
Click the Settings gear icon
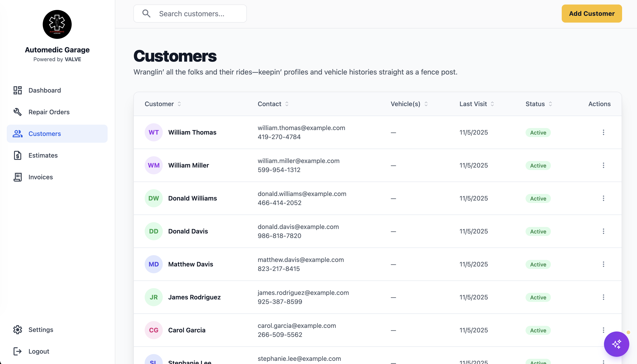[17, 330]
